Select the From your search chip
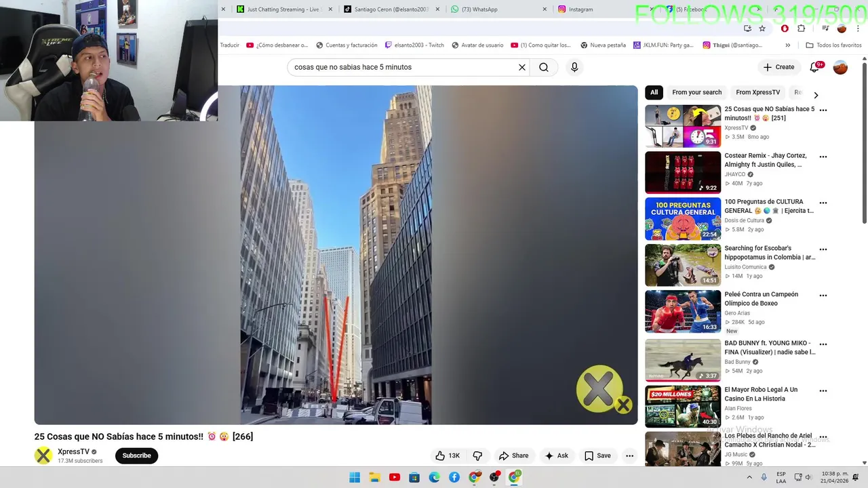This screenshot has width=868, height=488. (x=696, y=92)
